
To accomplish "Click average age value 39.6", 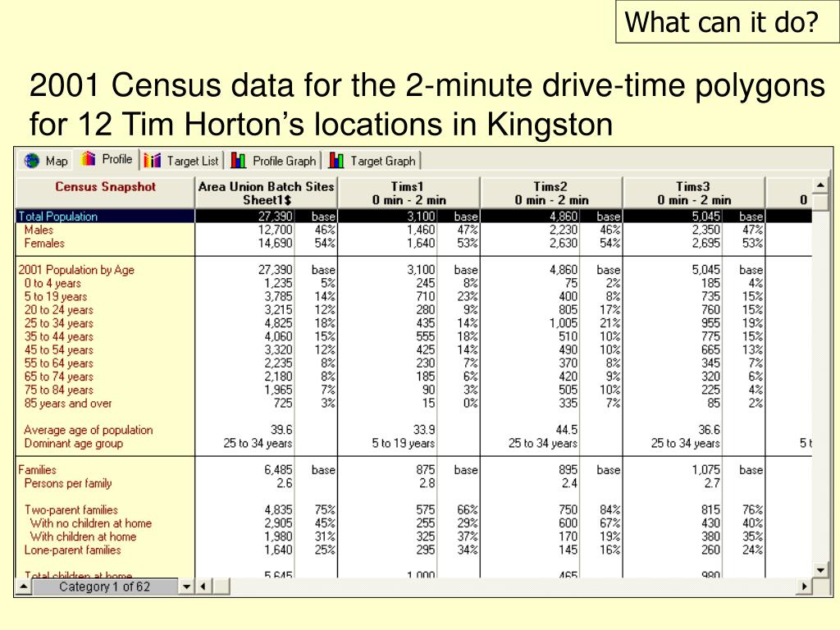I will 282,430.
